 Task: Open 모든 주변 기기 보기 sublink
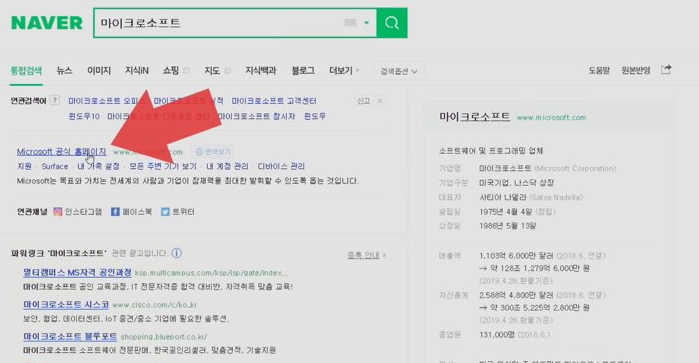(163, 166)
